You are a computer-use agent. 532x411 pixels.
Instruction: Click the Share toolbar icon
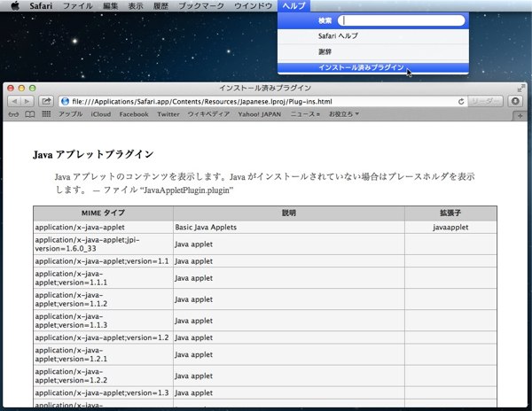click(46, 101)
